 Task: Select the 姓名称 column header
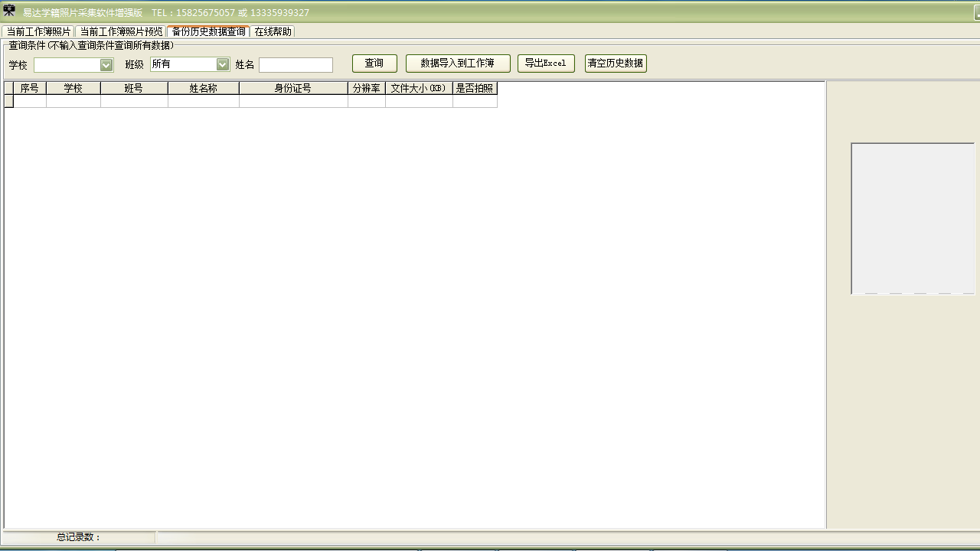pos(203,89)
